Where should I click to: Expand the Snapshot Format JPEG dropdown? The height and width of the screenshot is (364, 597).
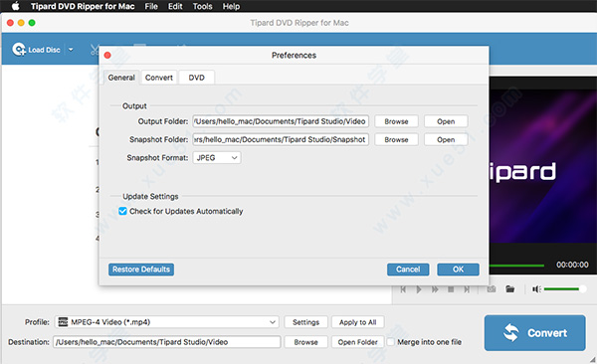[217, 157]
